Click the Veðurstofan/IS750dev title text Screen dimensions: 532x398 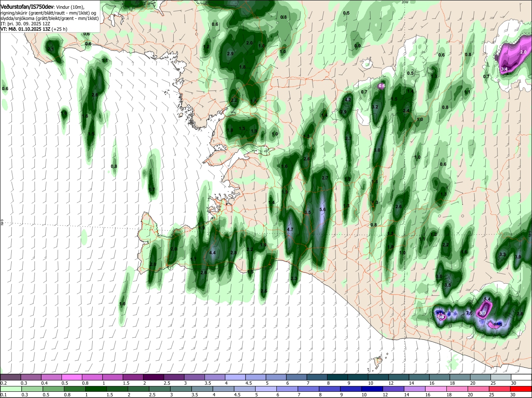[27, 7]
